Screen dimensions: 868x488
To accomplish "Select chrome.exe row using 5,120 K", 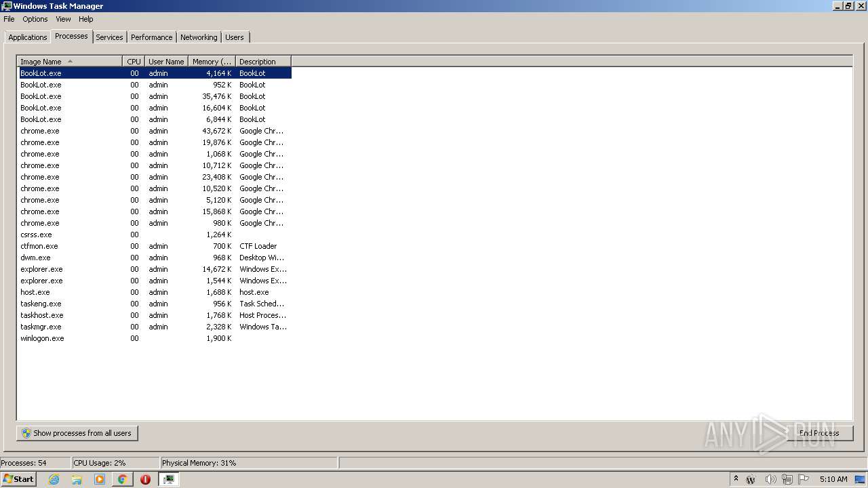I will click(155, 200).
